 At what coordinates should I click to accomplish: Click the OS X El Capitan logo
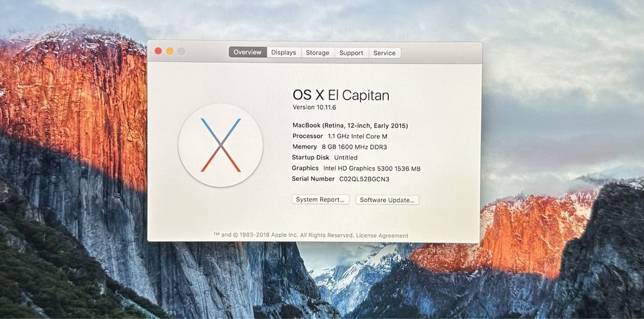point(220,145)
